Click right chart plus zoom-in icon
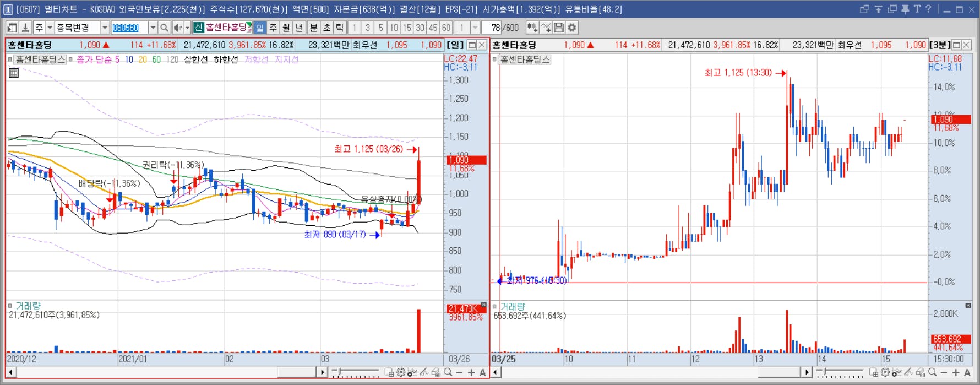Screen dimensions: 980x385 point(956,373)
